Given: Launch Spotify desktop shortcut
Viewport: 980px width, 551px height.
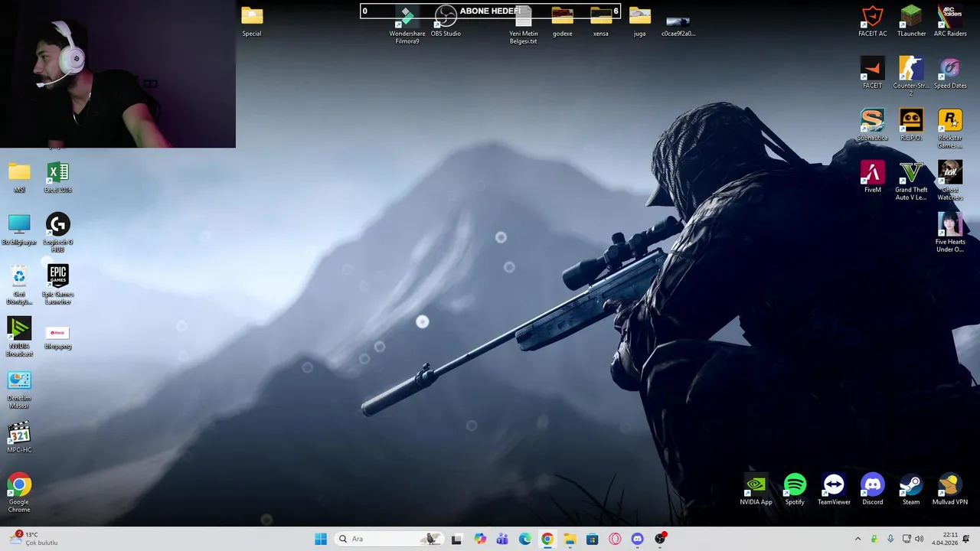Looking at the screenshot, I should [x=795, y=489].
